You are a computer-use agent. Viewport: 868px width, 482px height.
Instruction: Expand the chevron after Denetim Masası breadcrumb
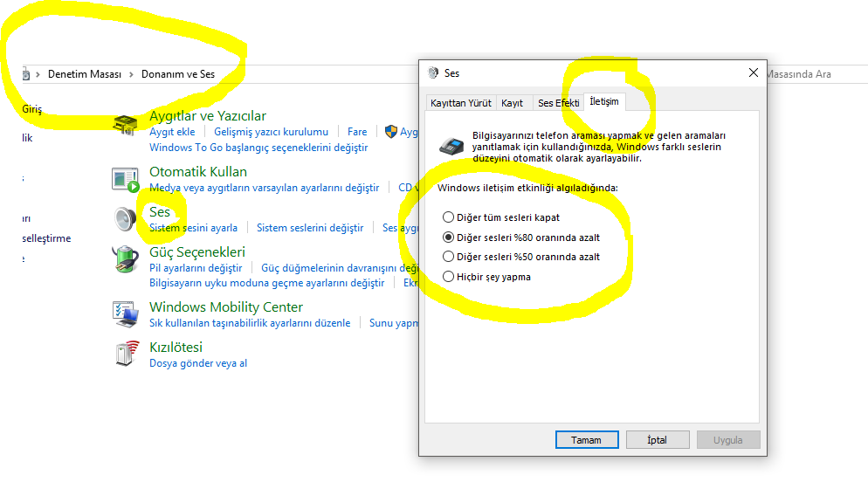[x=131, y=74]
